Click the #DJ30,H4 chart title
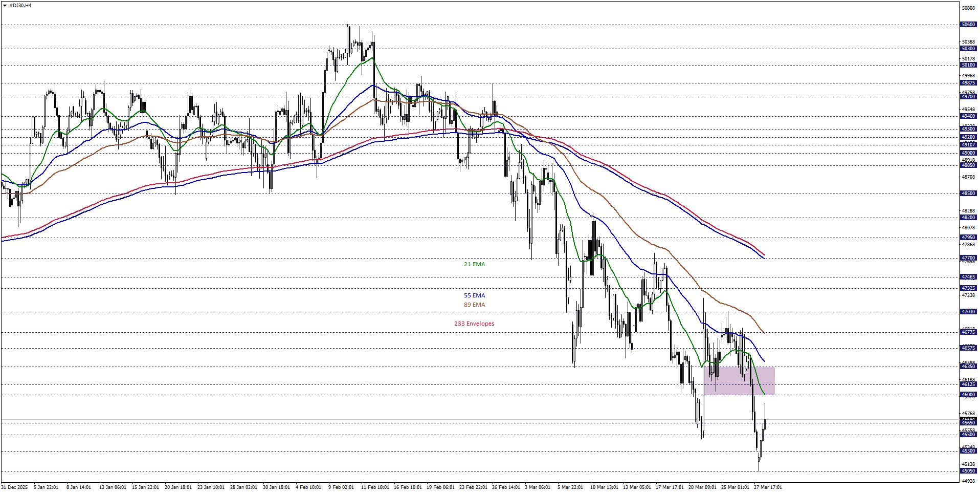The image size is (980, 493). coord(20,6)
